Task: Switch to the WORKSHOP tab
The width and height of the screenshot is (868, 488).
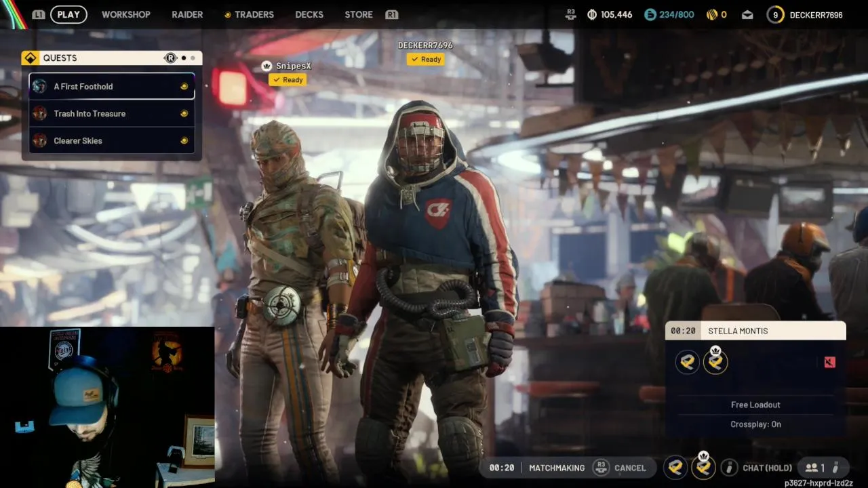Action: point(126,14)
